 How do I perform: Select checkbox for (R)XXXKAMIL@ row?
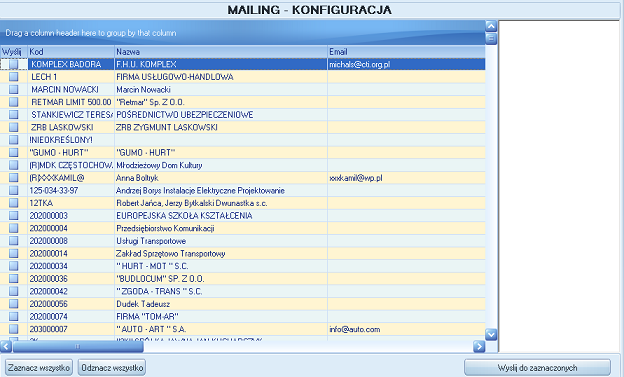tap(14, 178)
